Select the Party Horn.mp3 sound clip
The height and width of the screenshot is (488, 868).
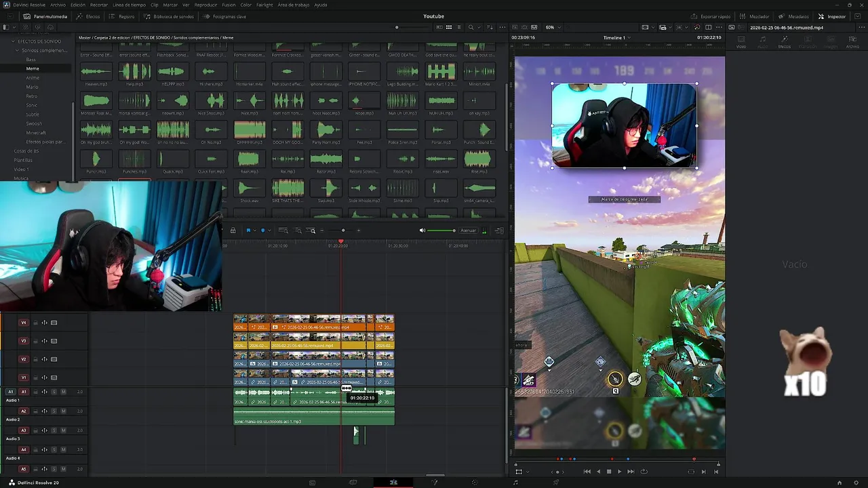point(326,132)
